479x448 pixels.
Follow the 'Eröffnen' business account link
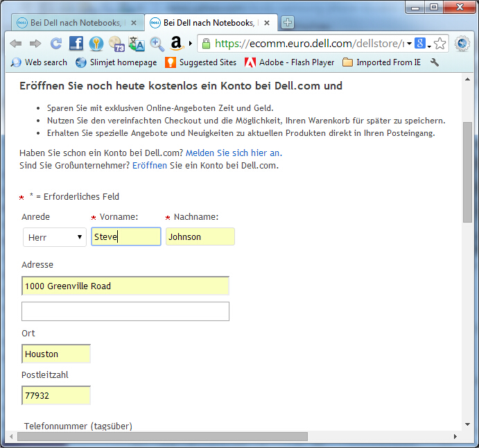click(x=149, y=165)
